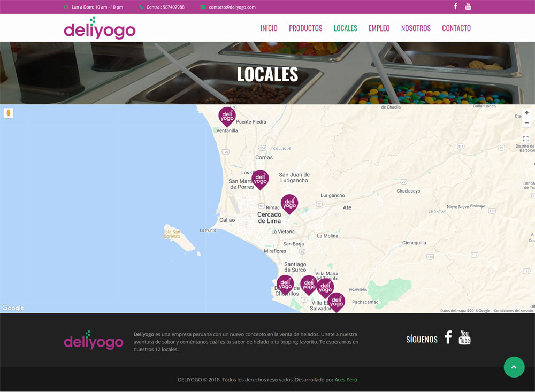This screenshot has height=392, width=535.
Task: Select the Deliyogo marker at Chorrillos
Action: [x=285, y=285]
